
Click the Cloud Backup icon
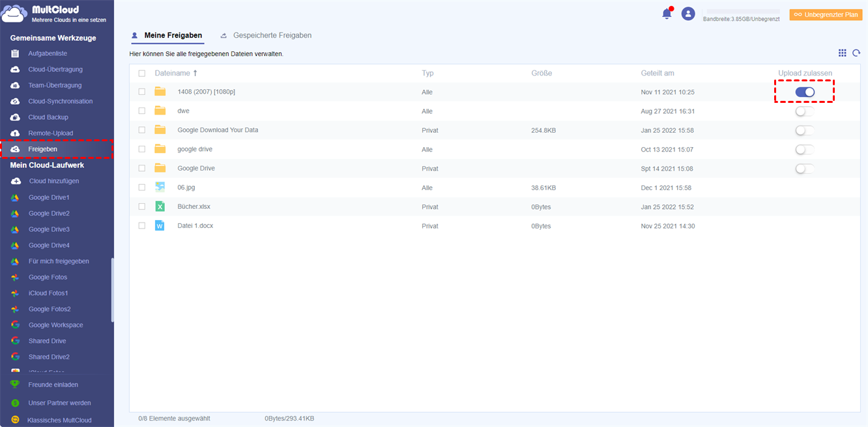(x=15, y=117)
